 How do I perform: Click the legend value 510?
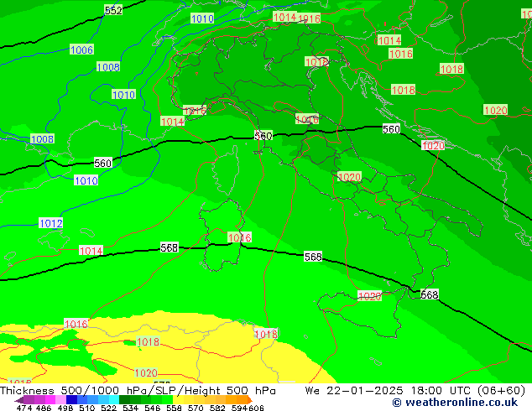point(87,408)
